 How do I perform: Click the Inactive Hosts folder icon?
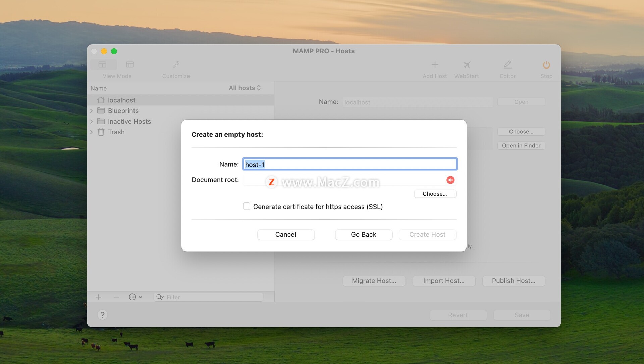[101, 121]
